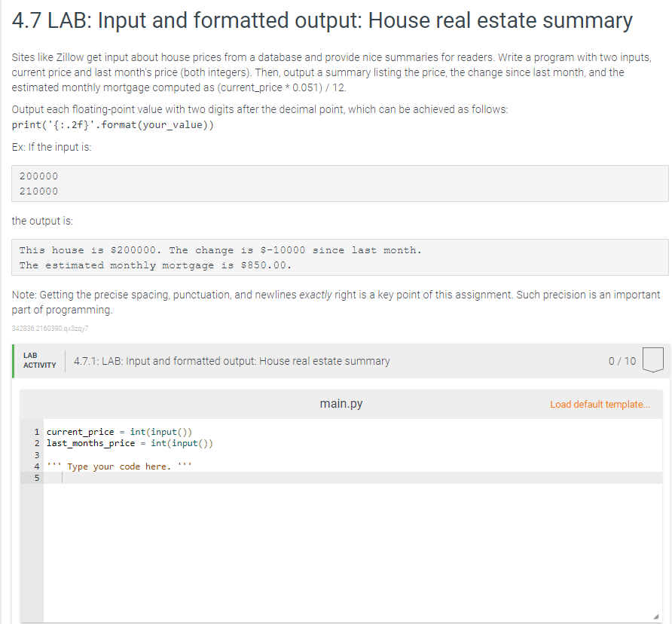Screen dimensions: 672x624
Task: Click the green accent bar beside LAB ACTIVITY
Action: pos(13,360)
